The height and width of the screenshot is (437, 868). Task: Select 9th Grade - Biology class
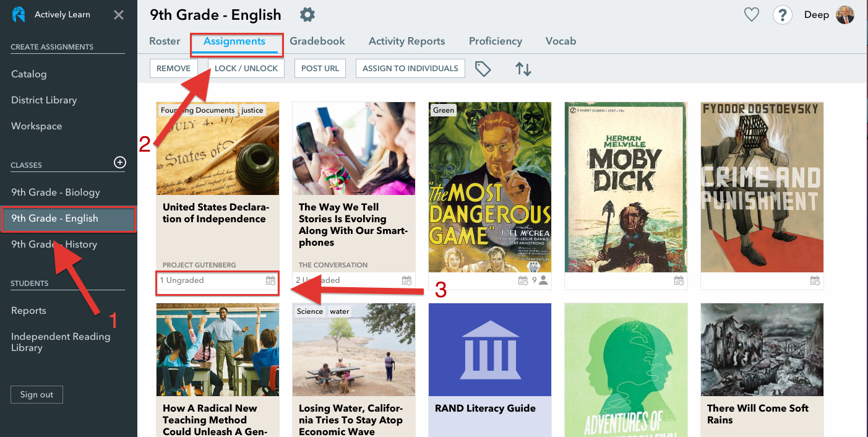tap(56, 193)
